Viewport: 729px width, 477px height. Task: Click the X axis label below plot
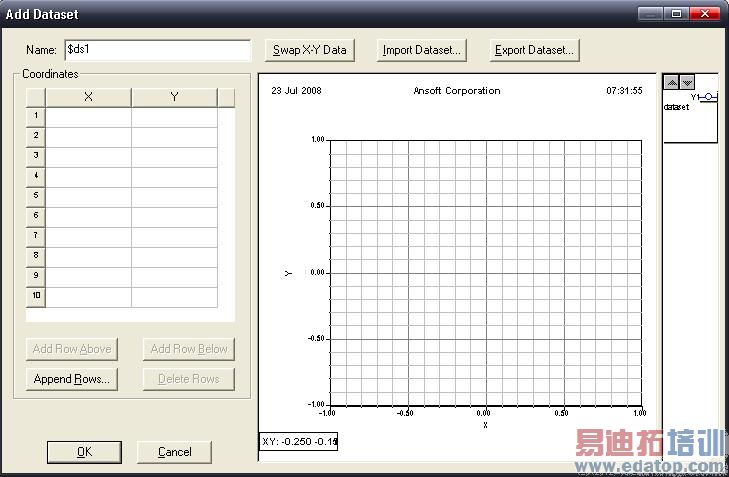click(485, 425)
